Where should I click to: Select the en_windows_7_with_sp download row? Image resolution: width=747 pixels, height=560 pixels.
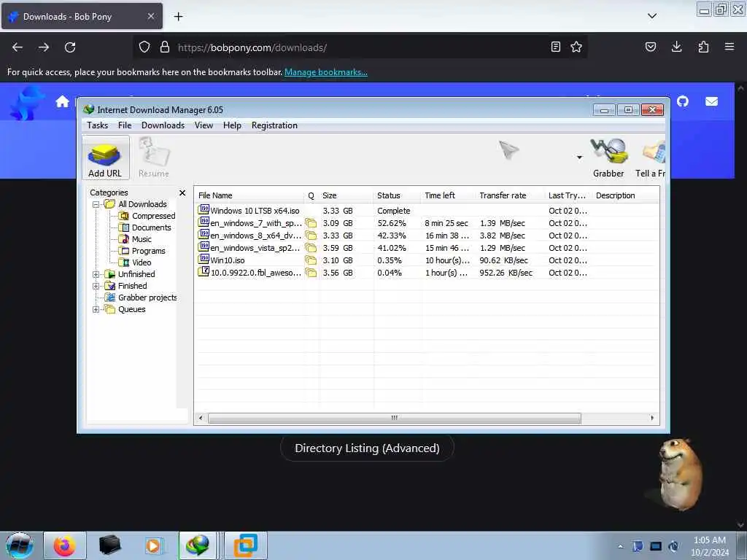point(426,223)
